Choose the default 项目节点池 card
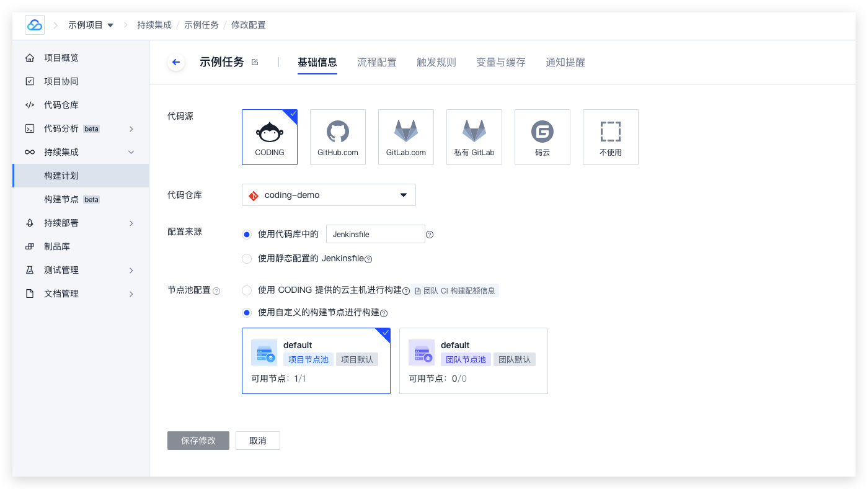 (x=316, y=361)
